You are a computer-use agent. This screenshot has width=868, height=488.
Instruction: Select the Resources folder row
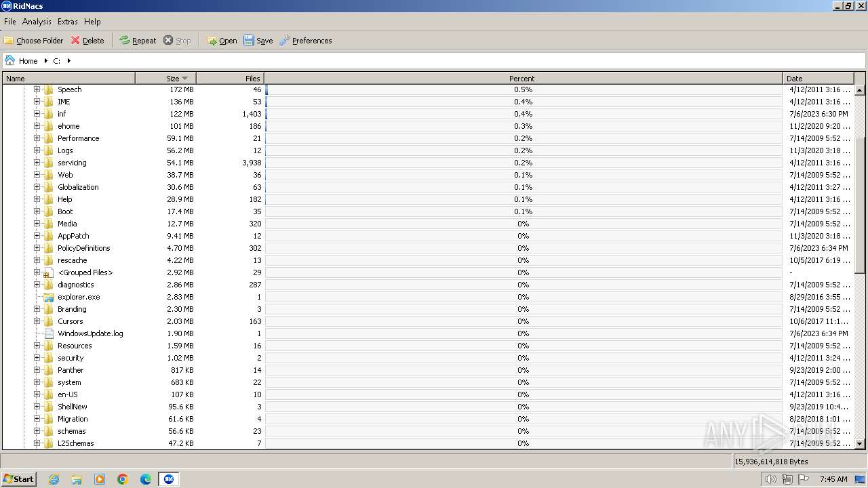429,346
